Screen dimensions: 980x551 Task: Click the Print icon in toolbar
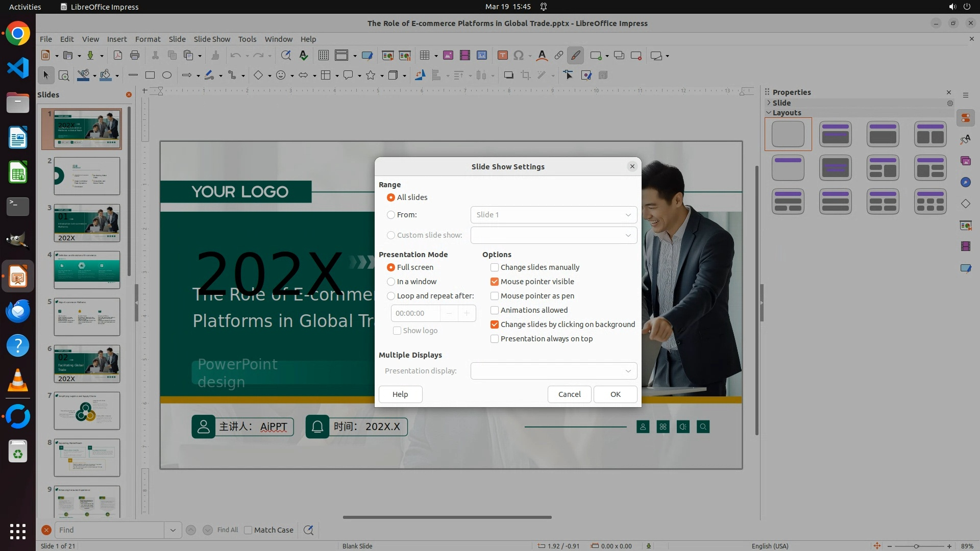pos(135,55)
